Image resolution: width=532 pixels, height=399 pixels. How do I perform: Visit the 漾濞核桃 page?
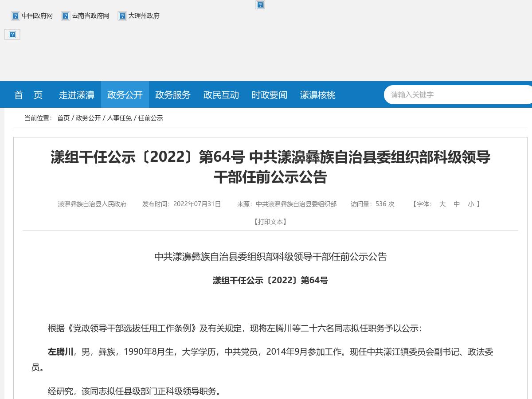[x=317, y=94]
